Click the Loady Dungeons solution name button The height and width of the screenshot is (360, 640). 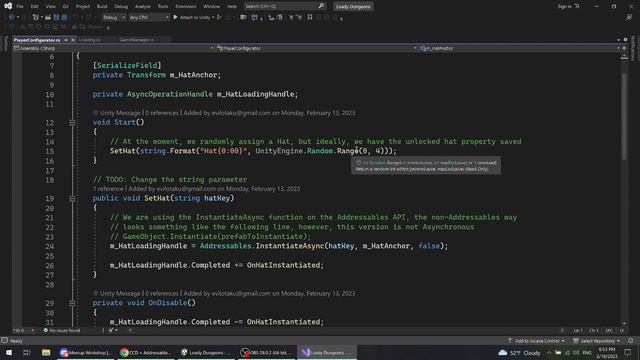coord(353,6)
